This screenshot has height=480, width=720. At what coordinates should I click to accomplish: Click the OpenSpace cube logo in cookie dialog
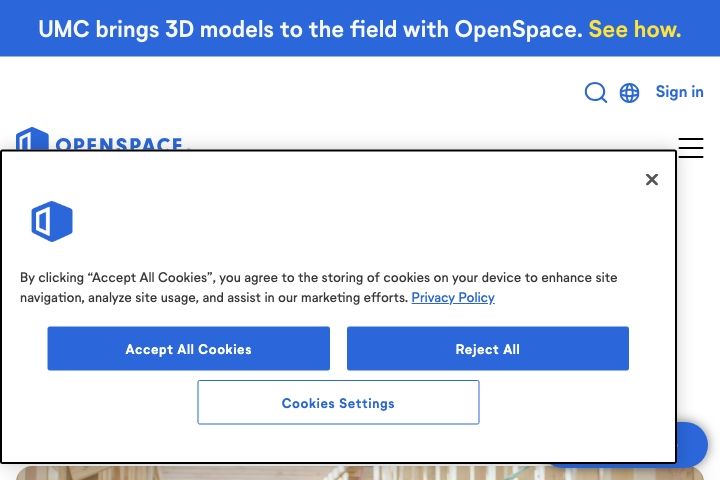click(52, 221)
